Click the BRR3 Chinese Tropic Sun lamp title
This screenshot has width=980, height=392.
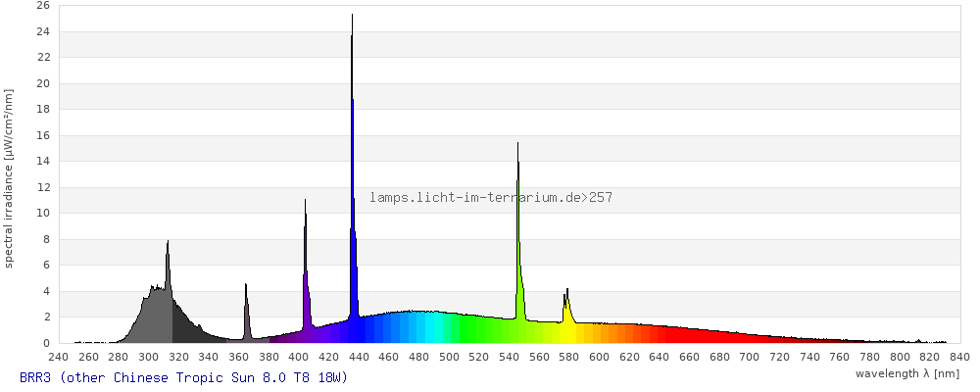tap(183, 377)
